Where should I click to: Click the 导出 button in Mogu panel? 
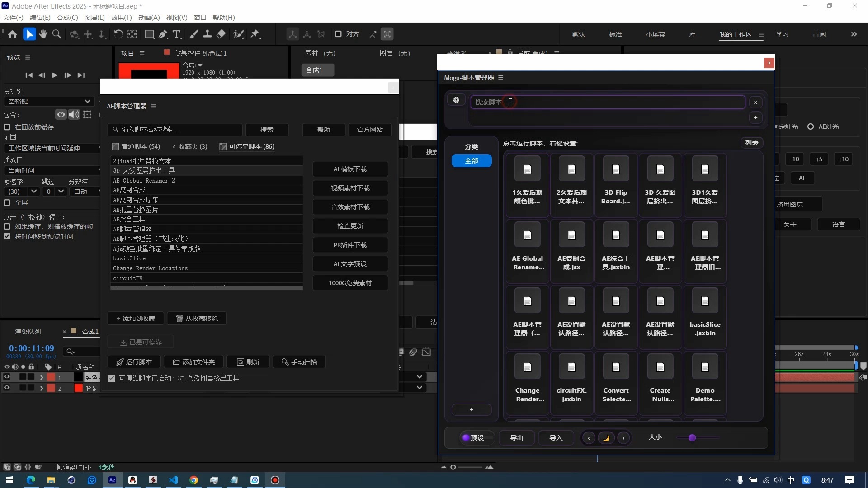click(516, 438)
